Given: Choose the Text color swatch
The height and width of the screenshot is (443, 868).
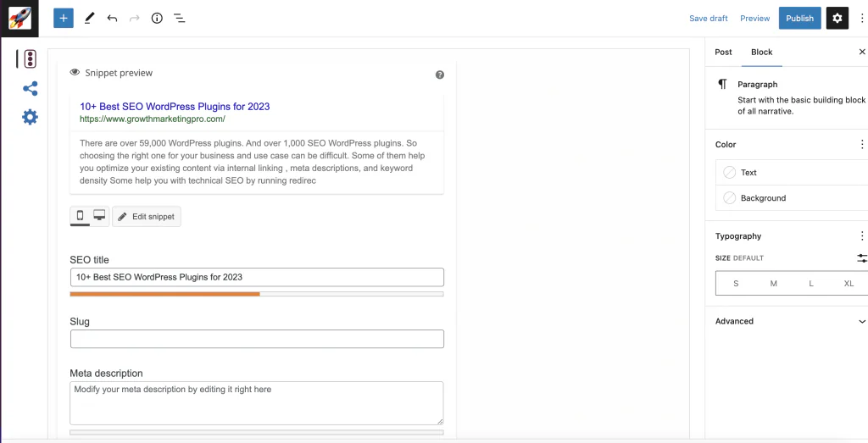Looking at the screenshot, I should click(730, 173).
